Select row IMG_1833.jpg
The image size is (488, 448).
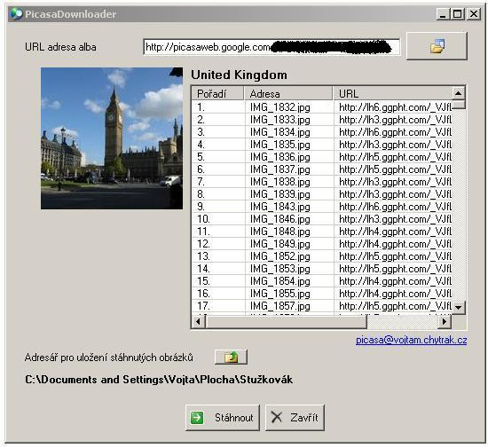click(x=322, y=120)
